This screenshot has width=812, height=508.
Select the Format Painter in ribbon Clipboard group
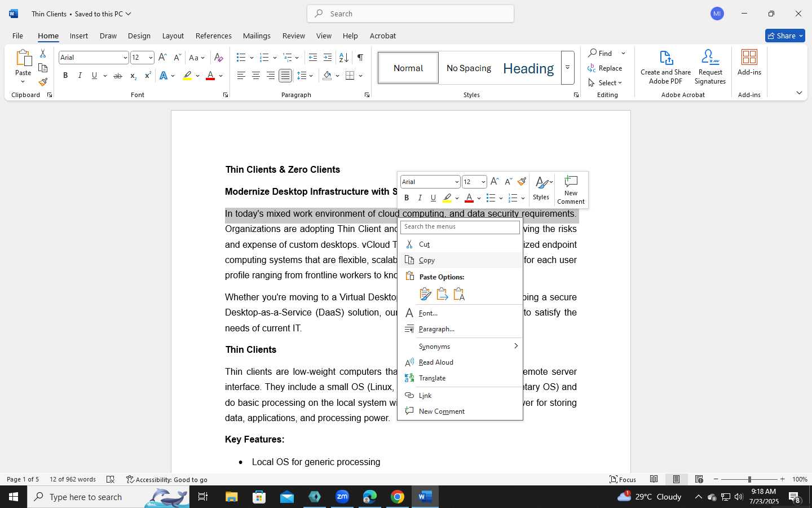point(43,82)
